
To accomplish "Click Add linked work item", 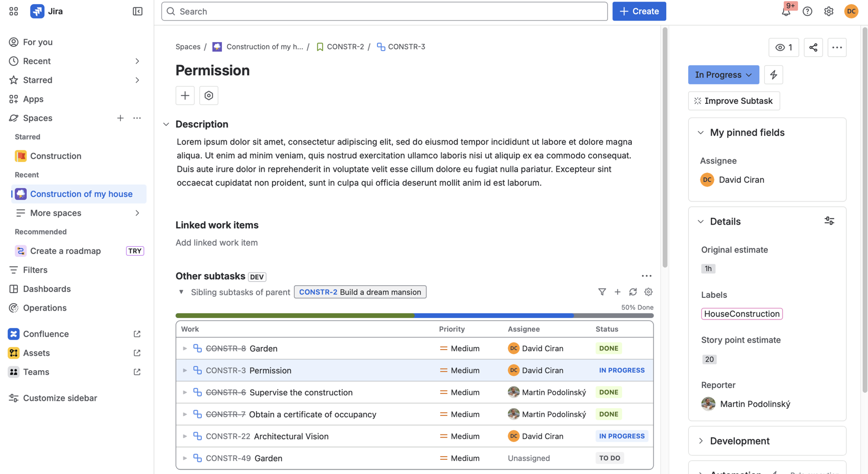I will [217, 243].
